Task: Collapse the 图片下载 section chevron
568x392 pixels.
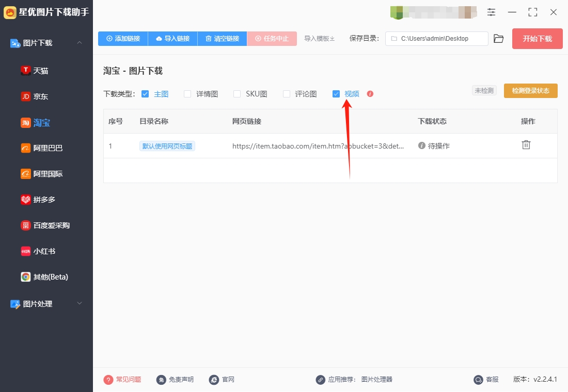Action: (x=80, y=43)
